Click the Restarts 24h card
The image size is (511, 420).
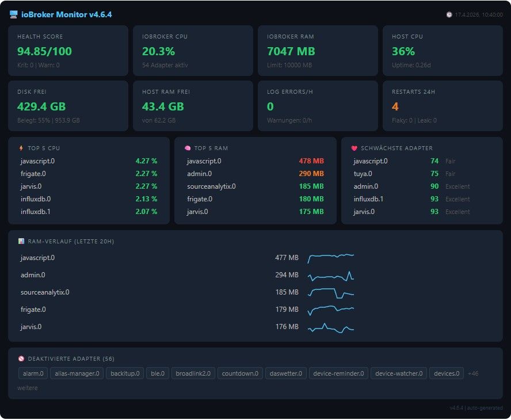coord(443,106)
